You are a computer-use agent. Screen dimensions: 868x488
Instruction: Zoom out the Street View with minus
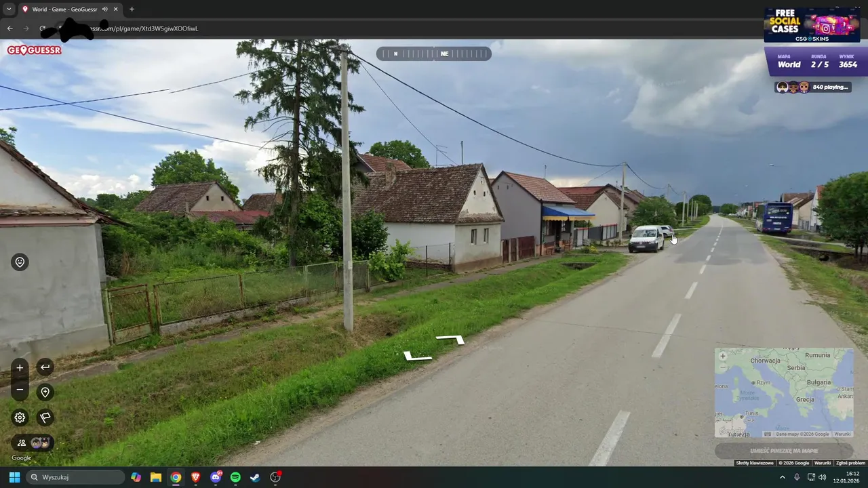coord(20,390)
